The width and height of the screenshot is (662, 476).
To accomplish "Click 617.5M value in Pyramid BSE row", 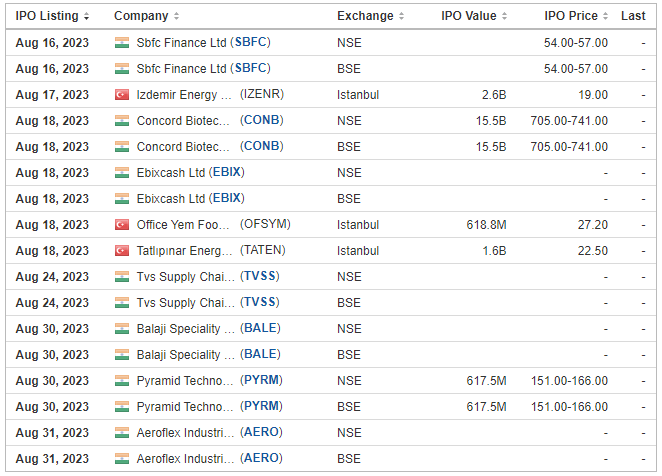I will point(486,407).
